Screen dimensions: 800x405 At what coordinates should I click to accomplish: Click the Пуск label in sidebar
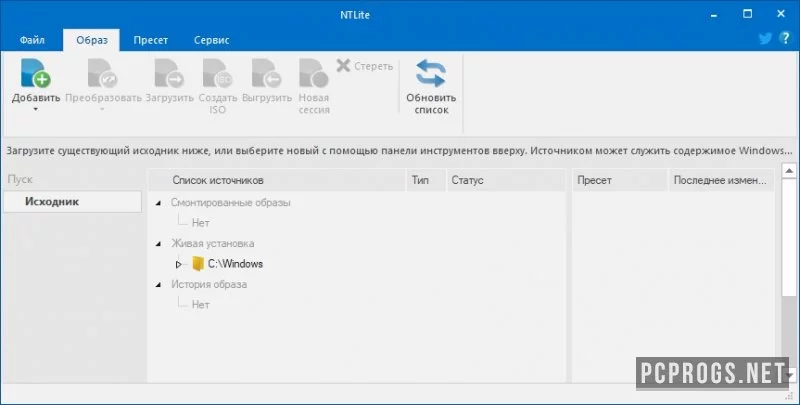[x=20, y=179]
